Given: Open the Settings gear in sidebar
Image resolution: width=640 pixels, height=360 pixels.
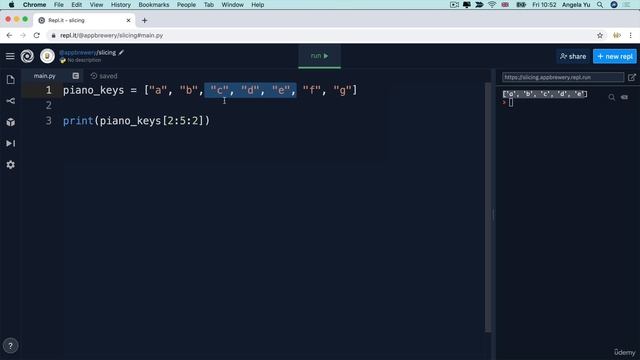Looking at the screenshot, I should 11,165.
